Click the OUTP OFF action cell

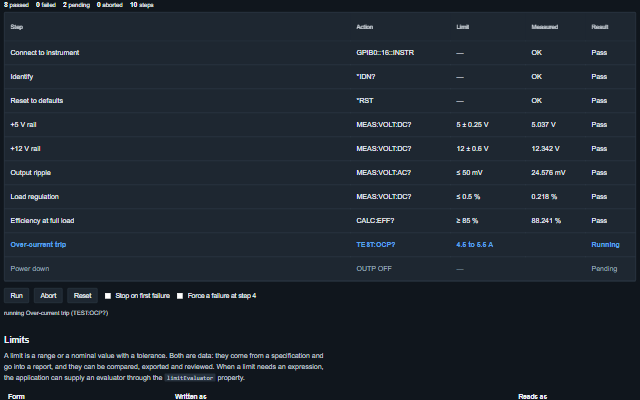tap(374, 269)
